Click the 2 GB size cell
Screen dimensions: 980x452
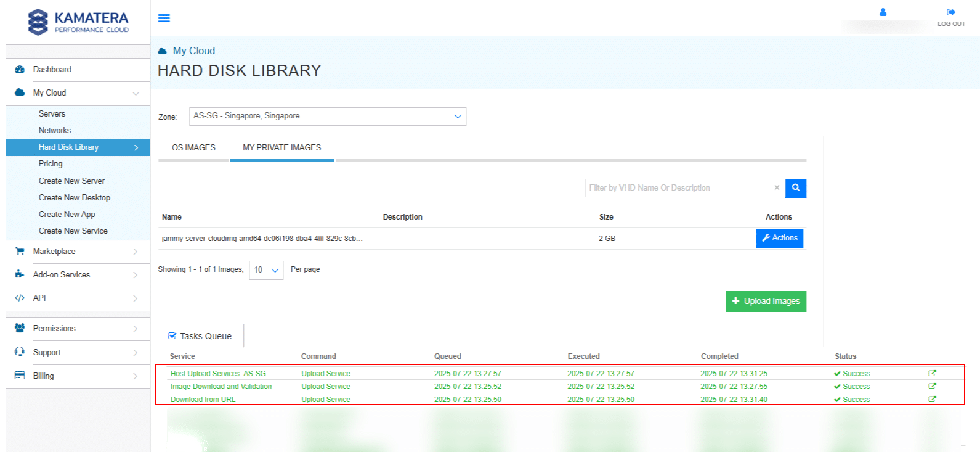[607, 239]
